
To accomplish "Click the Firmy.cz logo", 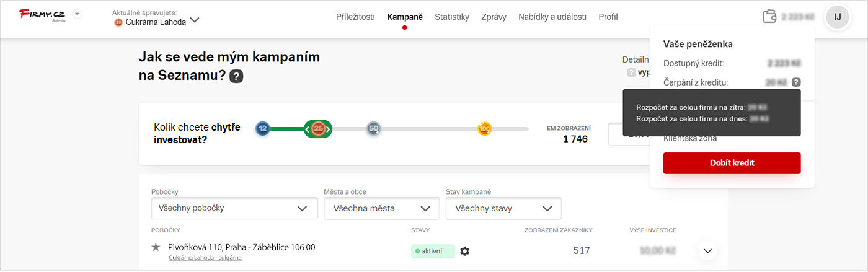I will coord(42,14).
